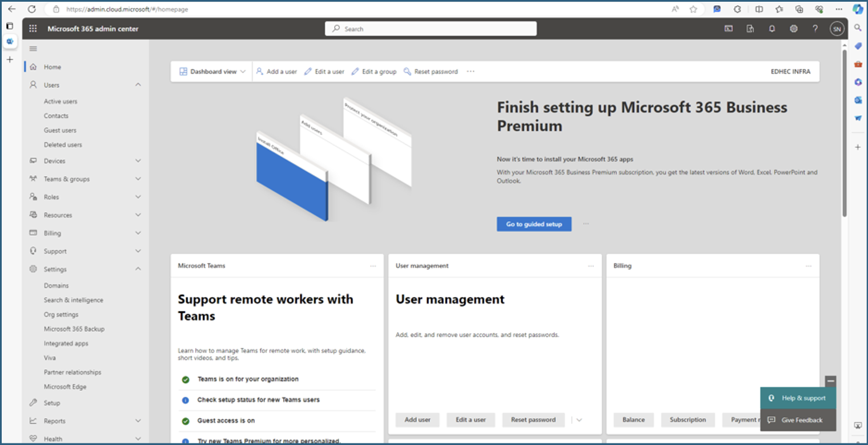Toggle the navigation menu hamburger icon

(x=33, y=48)
